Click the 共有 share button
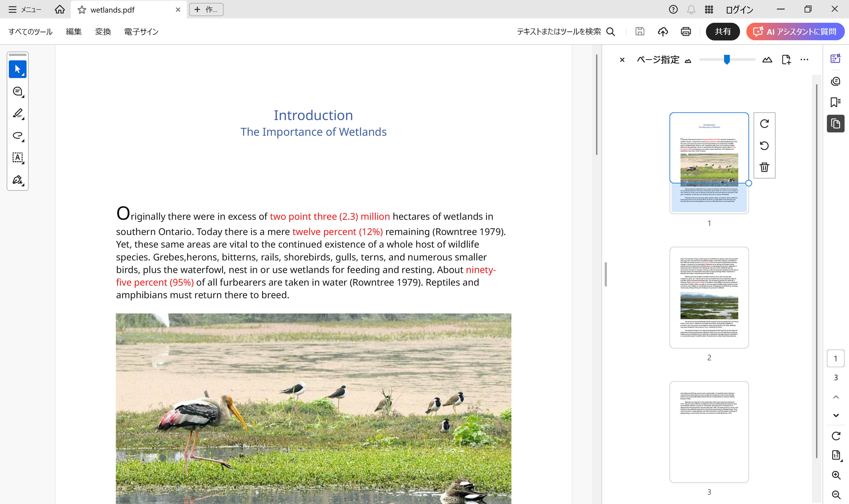Screen dimensions: 849x504 coord(722,32)
